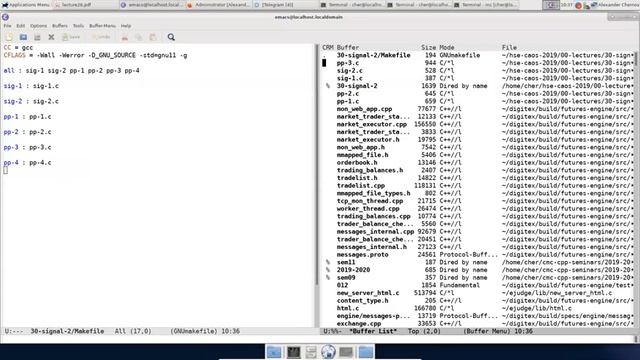This screenshot has width=640, height=360.
Task: Open the file manager icon in the dock
Action: pos(274,352)
